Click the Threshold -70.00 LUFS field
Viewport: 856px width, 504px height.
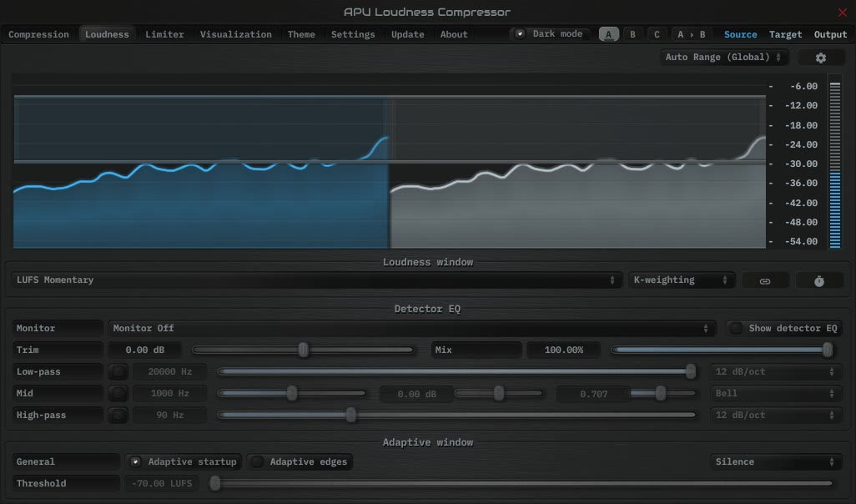[x=162, y=484]
